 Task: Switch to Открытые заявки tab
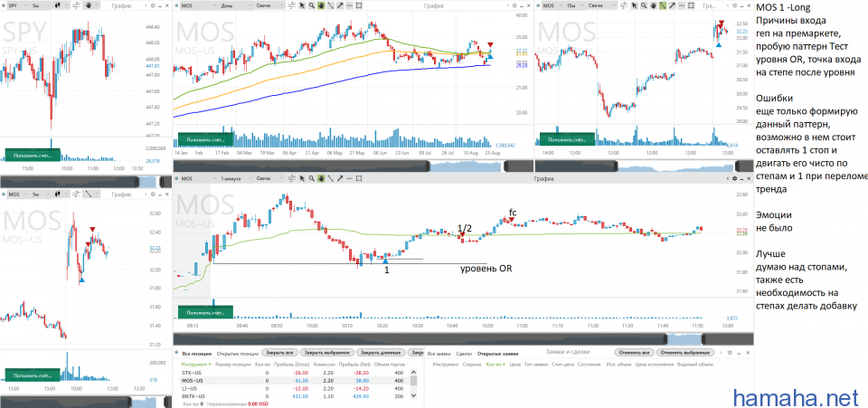point(497,353)
